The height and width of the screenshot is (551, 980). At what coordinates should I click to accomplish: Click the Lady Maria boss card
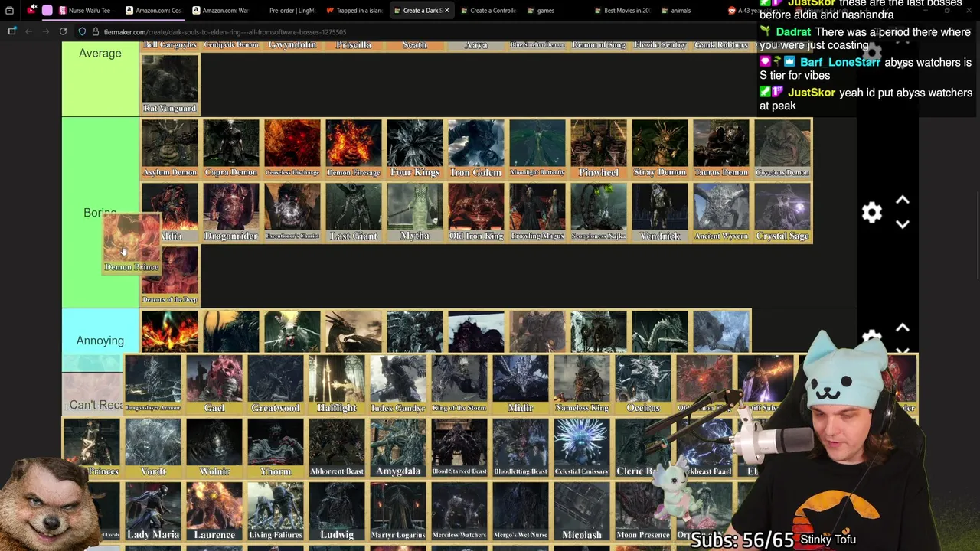click(153, 511)
